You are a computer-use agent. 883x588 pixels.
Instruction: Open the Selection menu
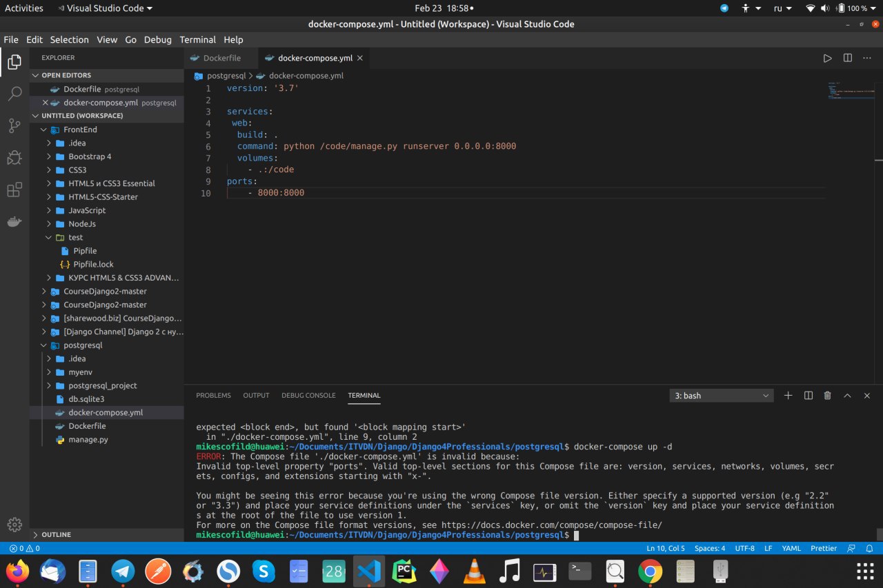tap(69, 39)
